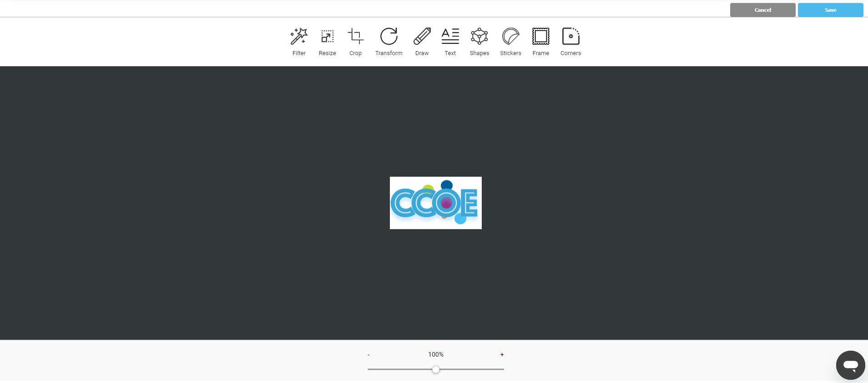
Task: Open the Corners rounding tool
Action: (570, 41)
